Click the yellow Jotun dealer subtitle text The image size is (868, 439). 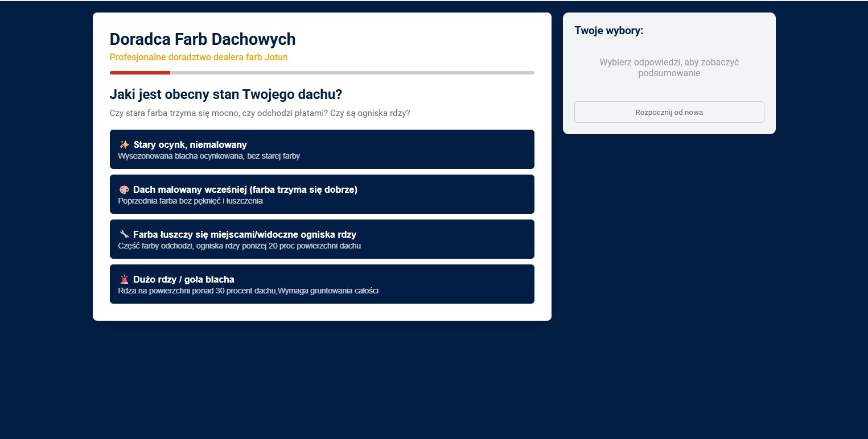(x=199, y=57)
